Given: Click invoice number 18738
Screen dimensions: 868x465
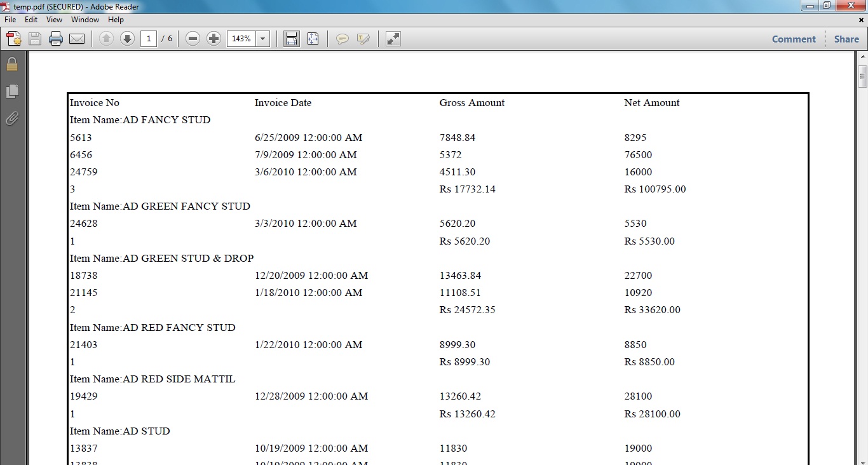Looking at the screenshot, I should [x=84, y=276].
